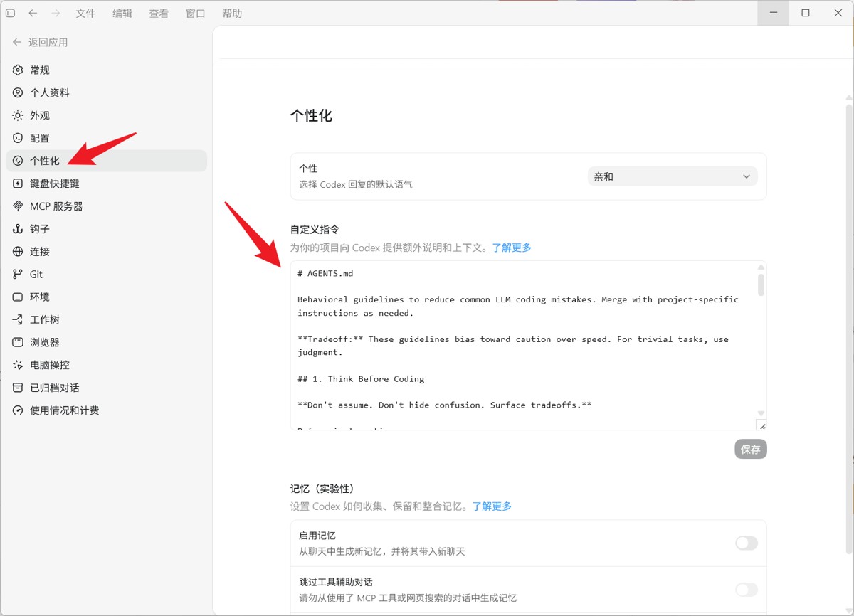Open the 文件 menu
Image resolution: width=854 pixels, height=616 pixels.
[x=85, y=14]
